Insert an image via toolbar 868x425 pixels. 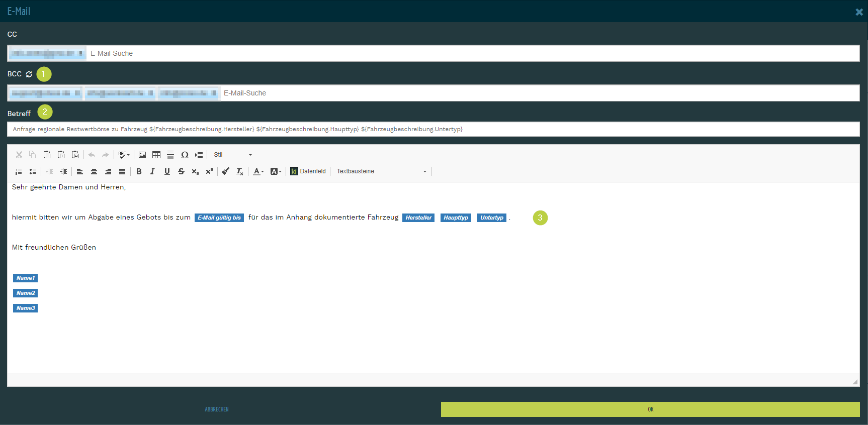(142, 155)
